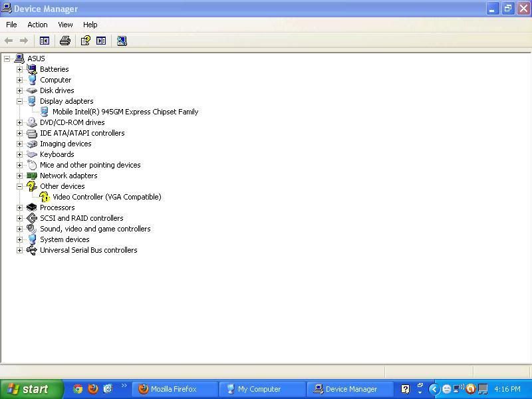Expand Universal Serial Bus controllers node

(20, 251)
